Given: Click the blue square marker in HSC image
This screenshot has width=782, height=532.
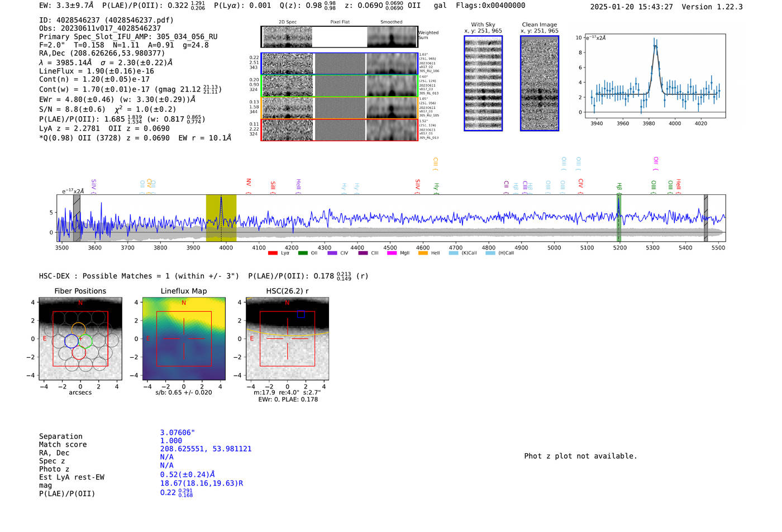Looking at the screenshot, I should click(x=301, y=314).
